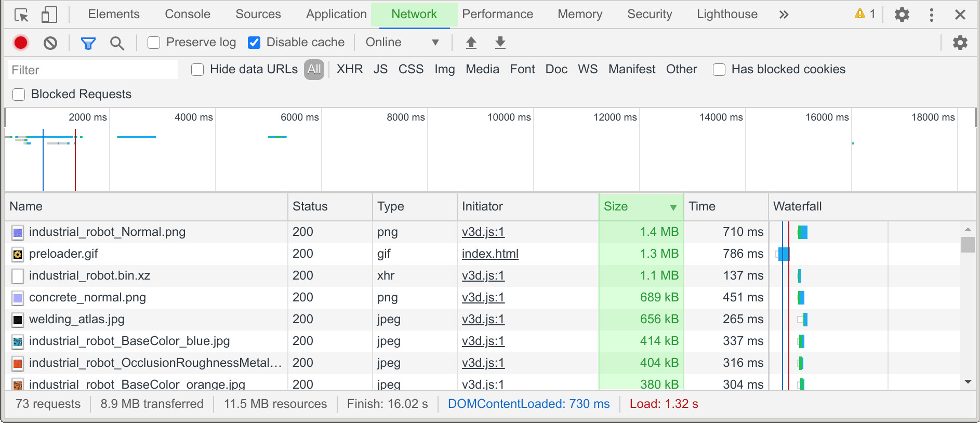
Task: Check Has blocked cookies
Action: pyautogui.click(x=719, y=70)
